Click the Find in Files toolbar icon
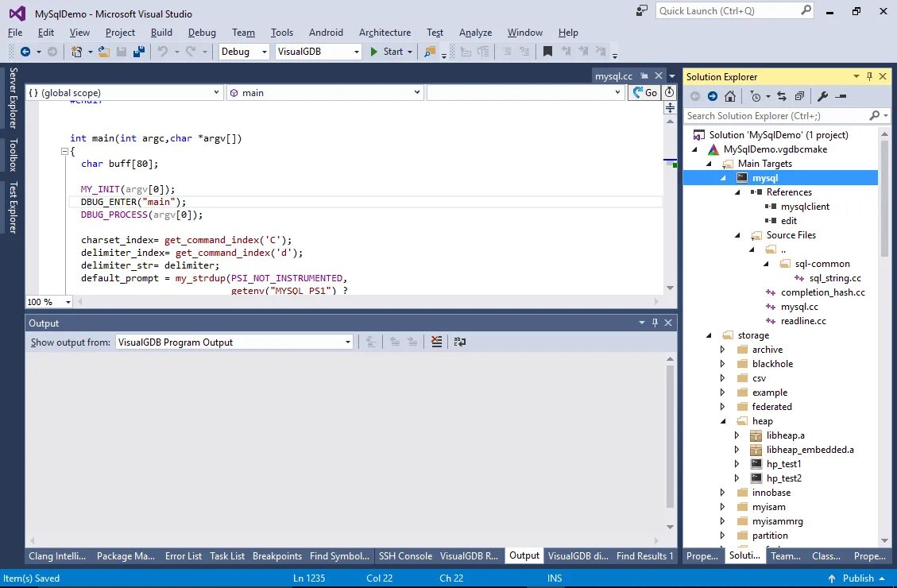The image size is (897, 588). click(429, 52)
